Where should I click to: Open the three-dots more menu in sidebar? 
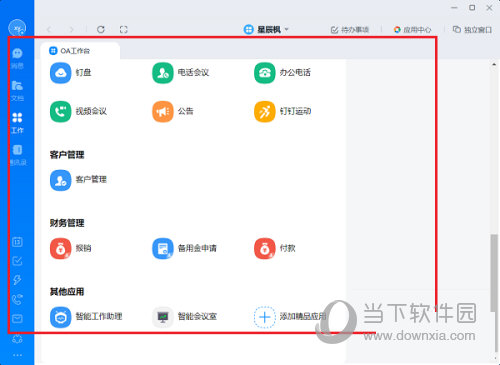click(x=17, y=355)
